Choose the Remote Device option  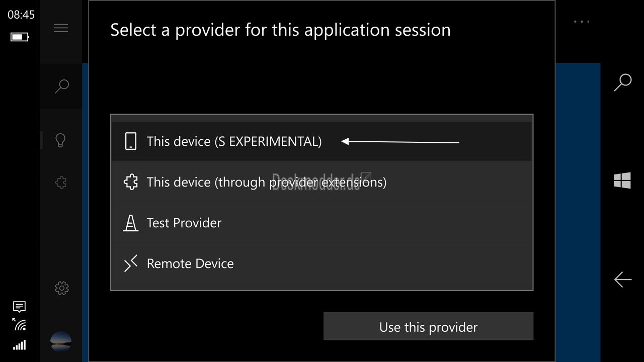coord(190,263)
